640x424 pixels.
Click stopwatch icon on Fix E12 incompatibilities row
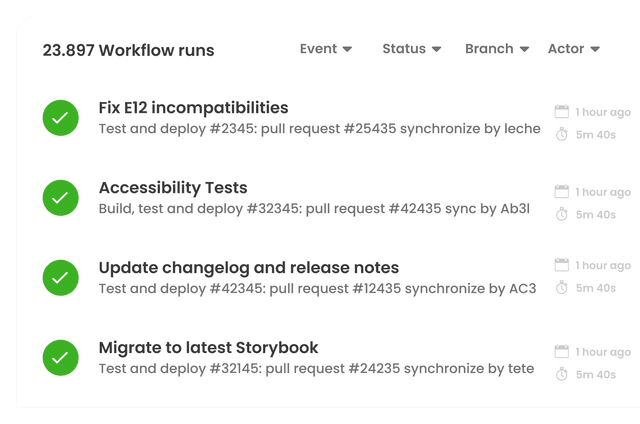pos(561,134)
